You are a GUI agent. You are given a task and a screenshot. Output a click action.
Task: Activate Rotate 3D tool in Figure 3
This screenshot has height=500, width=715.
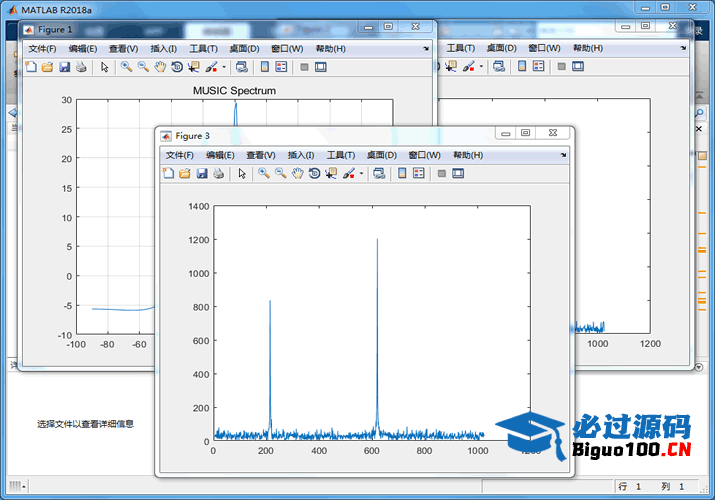[314, 173]
